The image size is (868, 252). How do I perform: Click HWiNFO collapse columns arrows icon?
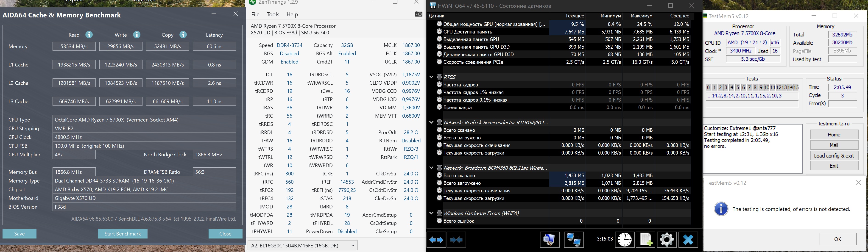click(456, 240)
